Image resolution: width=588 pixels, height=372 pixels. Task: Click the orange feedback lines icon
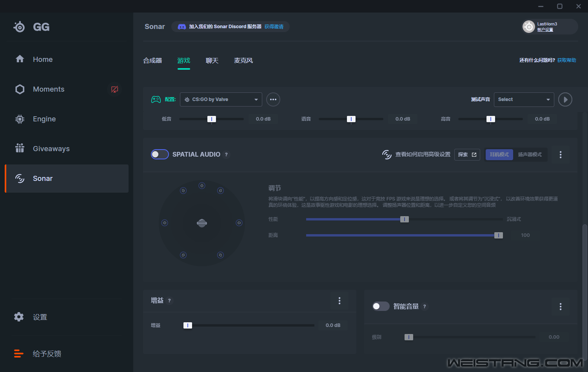tap(19, 354)
